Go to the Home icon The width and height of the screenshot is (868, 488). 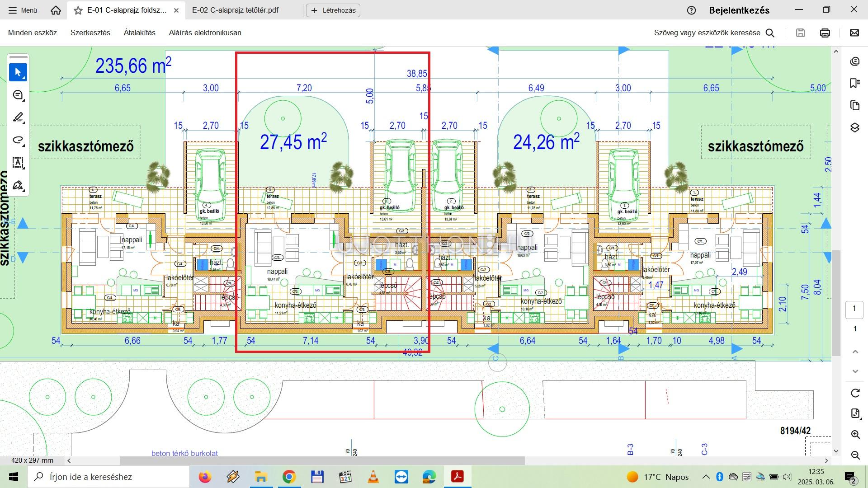pos(56,10)
